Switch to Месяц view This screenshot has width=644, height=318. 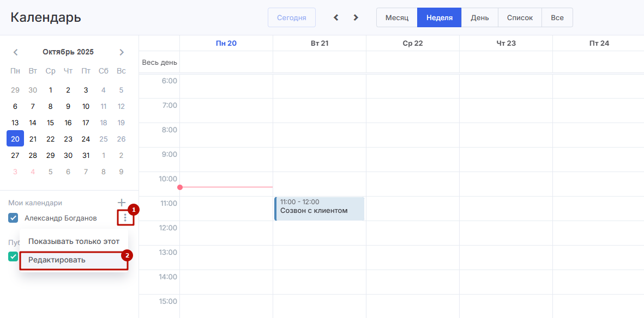(397, 17)
